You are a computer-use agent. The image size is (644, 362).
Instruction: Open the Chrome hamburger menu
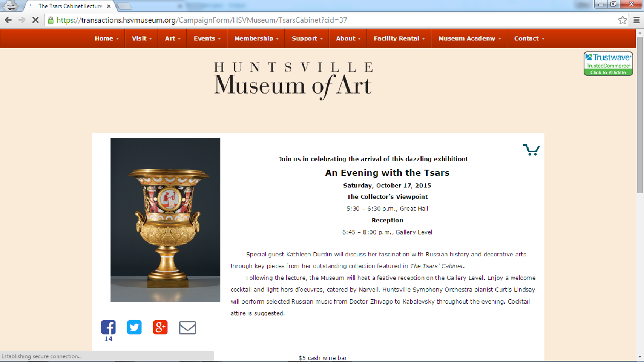[636, 20]
